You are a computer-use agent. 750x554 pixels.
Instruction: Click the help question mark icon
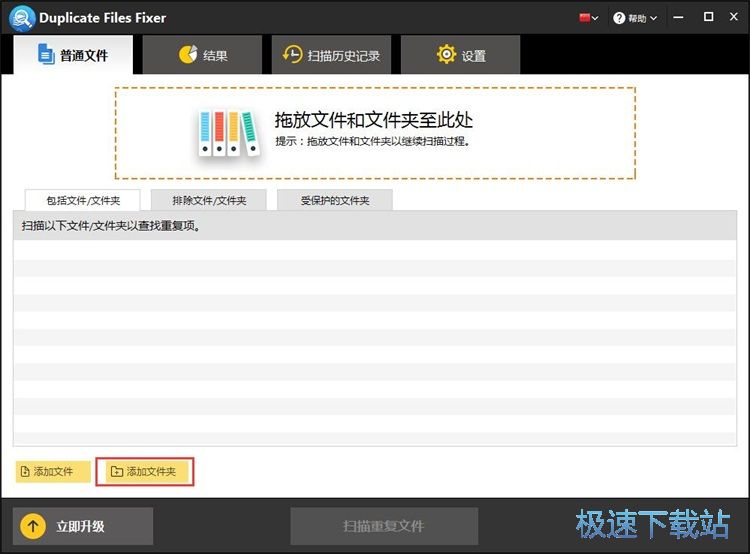(619, 18)
